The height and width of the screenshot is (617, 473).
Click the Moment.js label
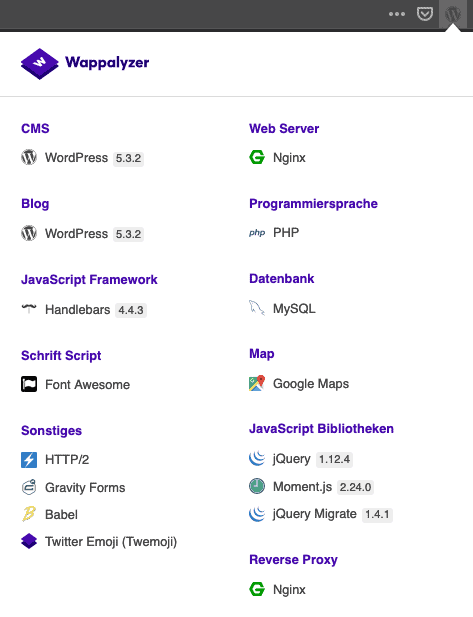[303, 487]
